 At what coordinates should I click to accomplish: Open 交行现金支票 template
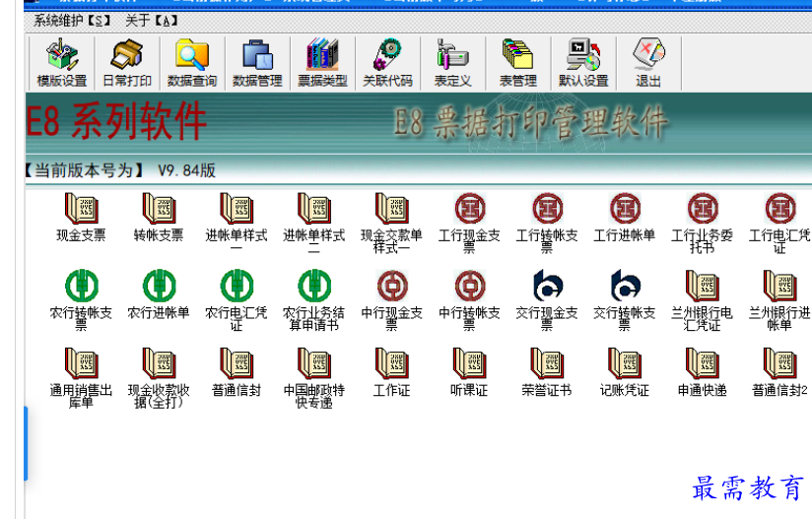point(547,300)
